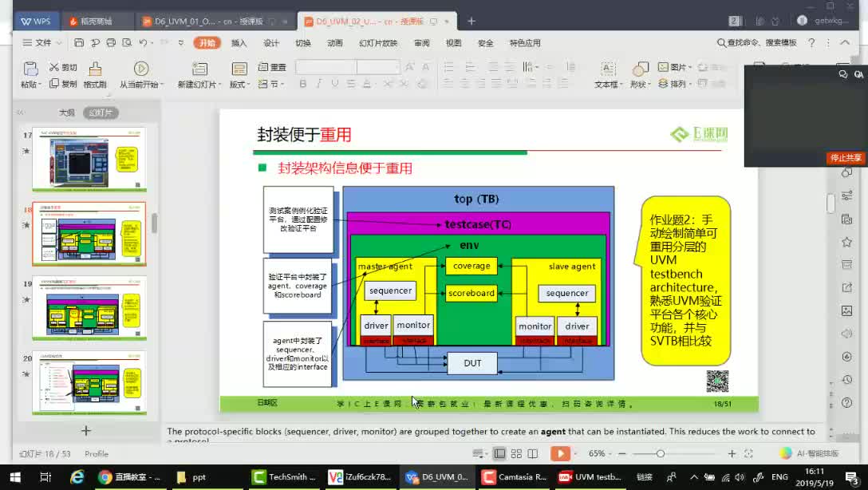Screen dimensions: 868x490
Task: Open the Animation (动画) ribbon tab
Action: (x=335, y=42)
